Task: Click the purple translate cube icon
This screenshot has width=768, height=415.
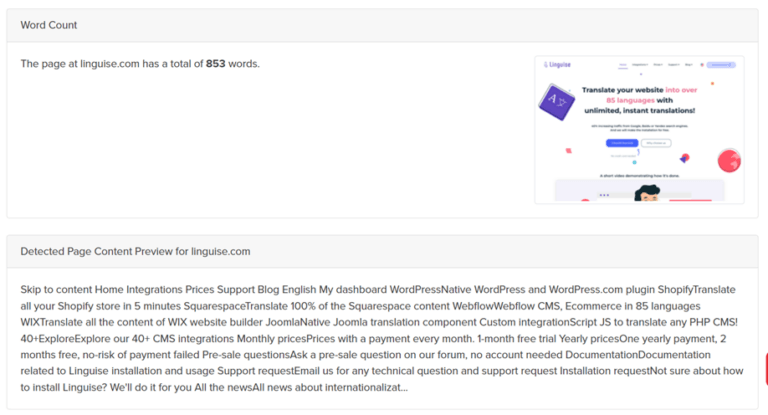Action: [558, 102]
